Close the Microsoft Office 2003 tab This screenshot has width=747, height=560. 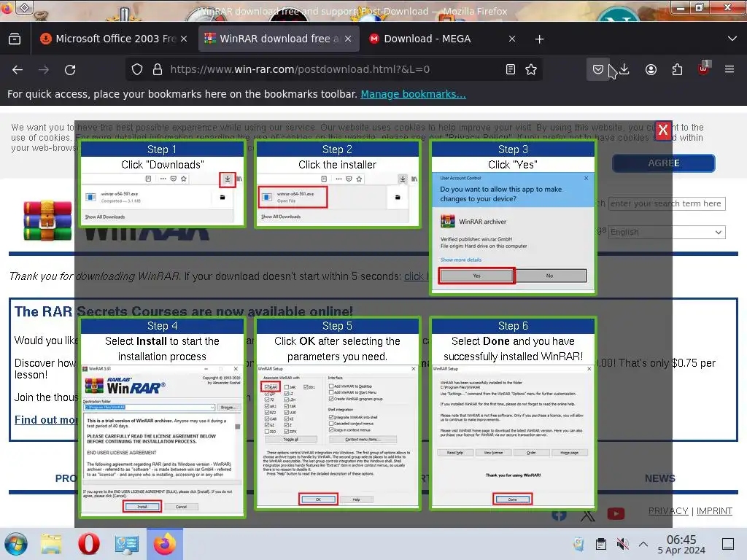(x=184, y=39)
